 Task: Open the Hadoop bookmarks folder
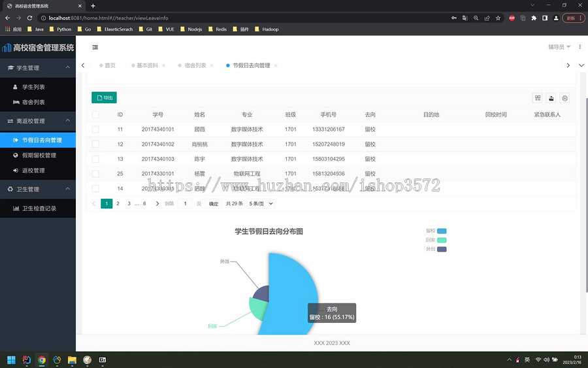[267, 29]
